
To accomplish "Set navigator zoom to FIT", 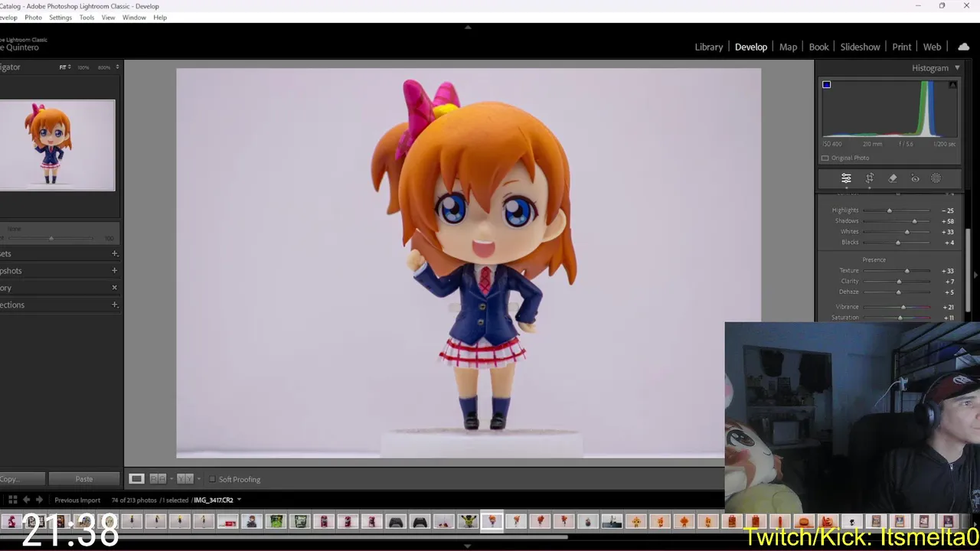I will 64,67.
